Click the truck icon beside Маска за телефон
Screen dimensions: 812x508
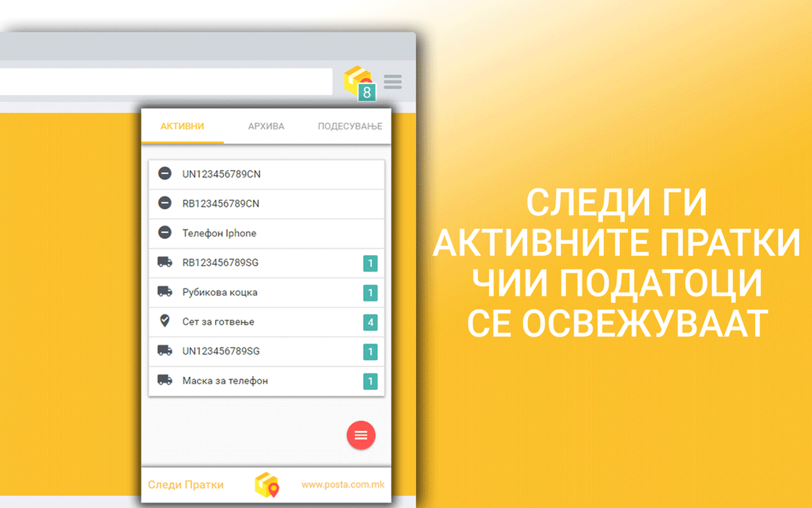coord(165,381)
